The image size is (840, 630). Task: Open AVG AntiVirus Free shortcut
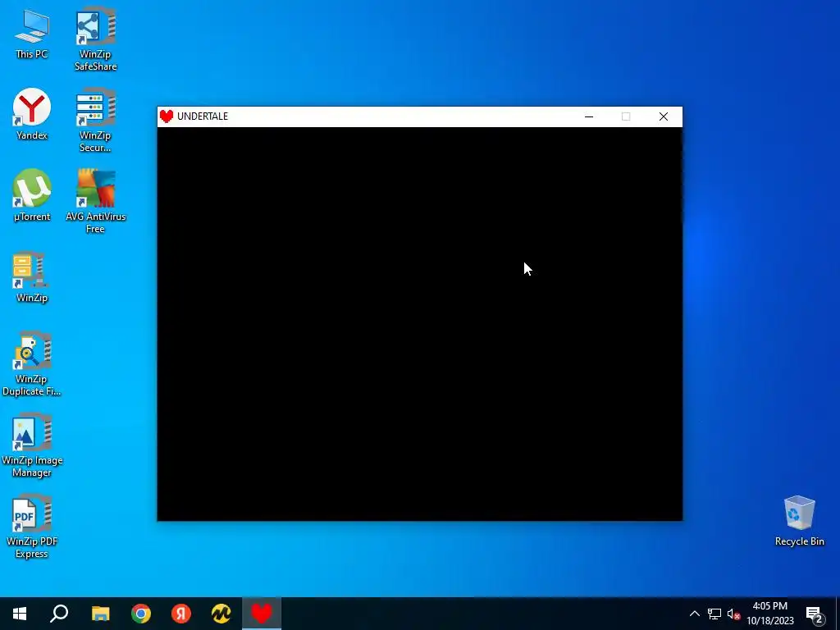[95, 201]
